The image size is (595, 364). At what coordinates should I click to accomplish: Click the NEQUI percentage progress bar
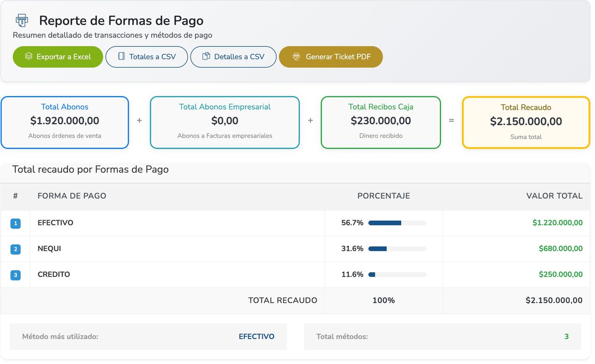point(397,249)
